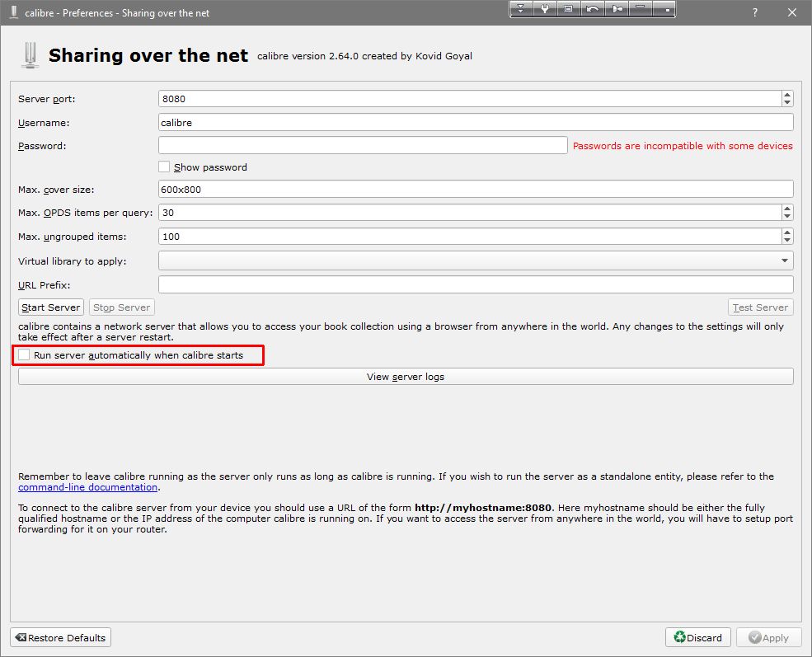Enable Show password checkbox
812x657 pixels.
pyautogui.click(x=164, y=167)
